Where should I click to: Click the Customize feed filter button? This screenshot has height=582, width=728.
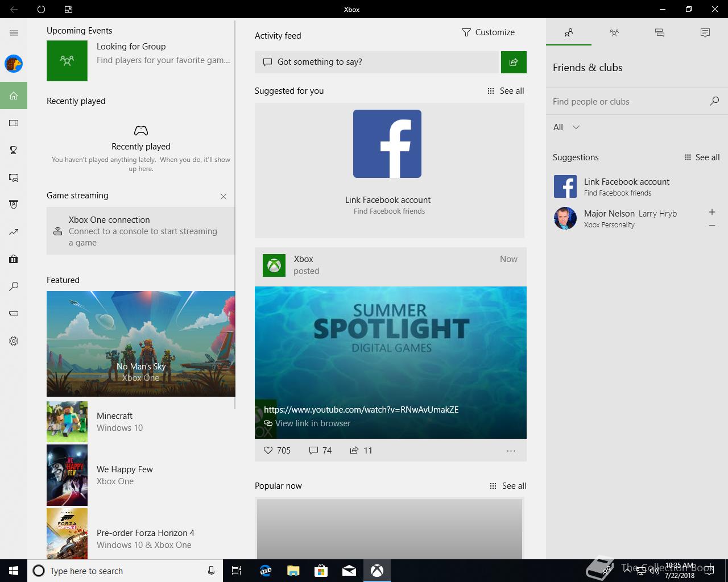488,32
